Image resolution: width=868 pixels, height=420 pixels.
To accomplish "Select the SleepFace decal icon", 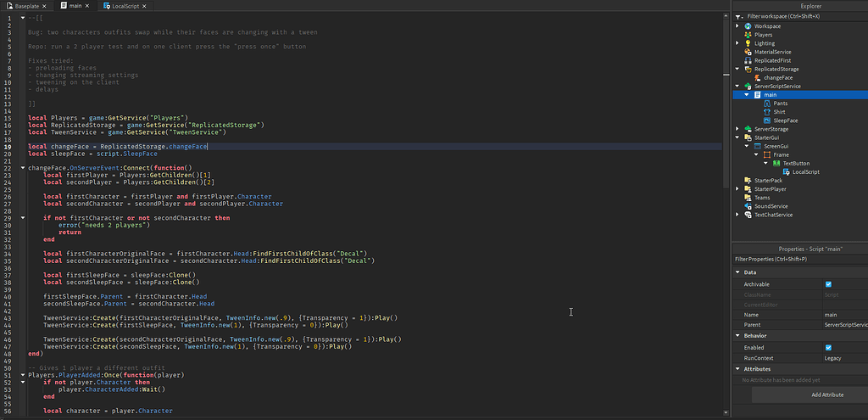I will (767, 120).
